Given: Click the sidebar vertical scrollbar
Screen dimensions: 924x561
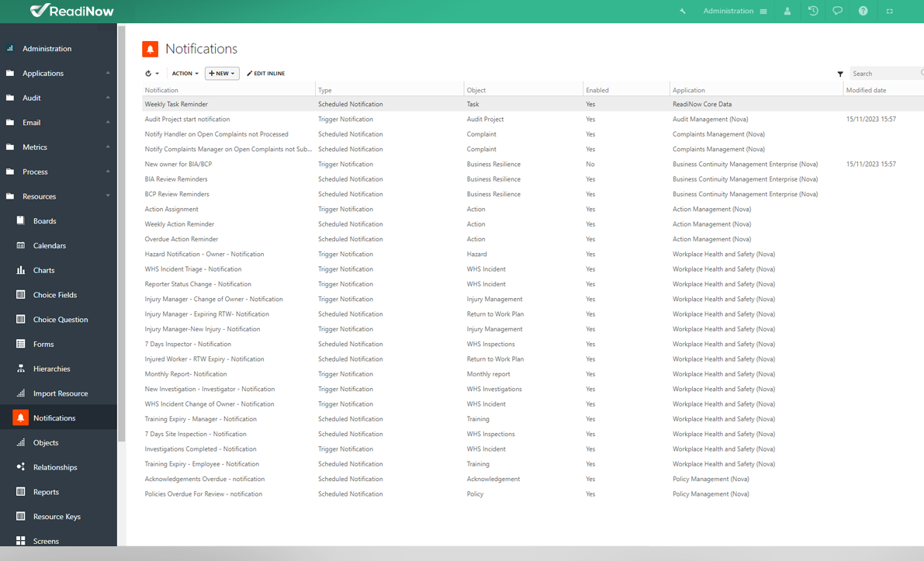Looking at the screenshot, I should pyautogui.click(x=121, y=233).
